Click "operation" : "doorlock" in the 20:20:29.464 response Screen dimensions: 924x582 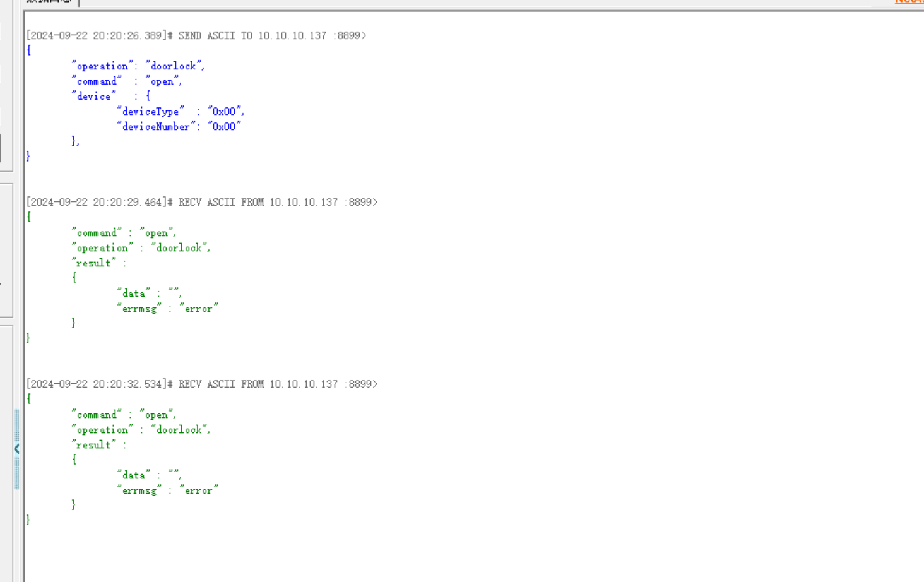(141, 248)
